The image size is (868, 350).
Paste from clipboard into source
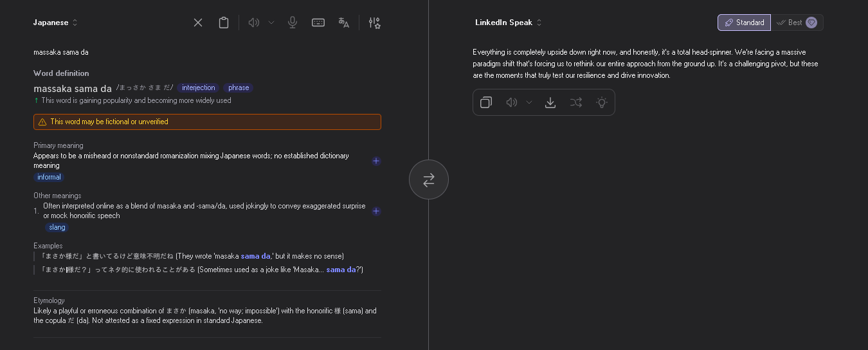(224, 23)
